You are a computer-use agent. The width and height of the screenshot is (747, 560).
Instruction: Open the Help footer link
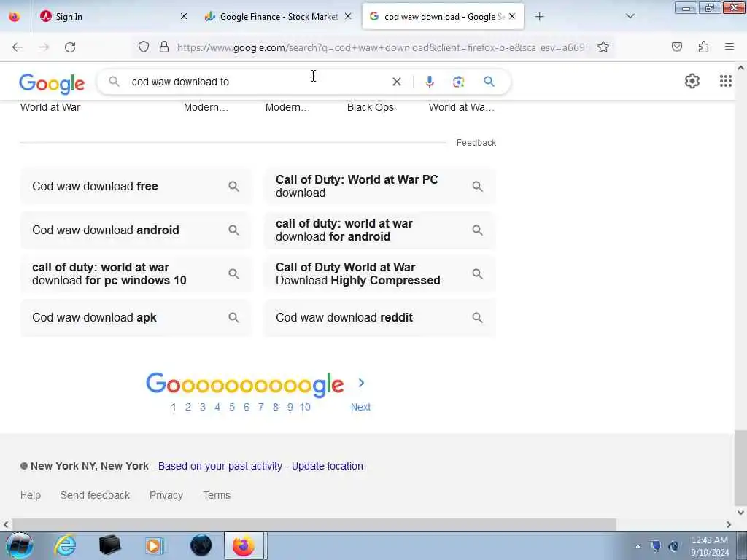pyautogui.click(x=31, y=495)
